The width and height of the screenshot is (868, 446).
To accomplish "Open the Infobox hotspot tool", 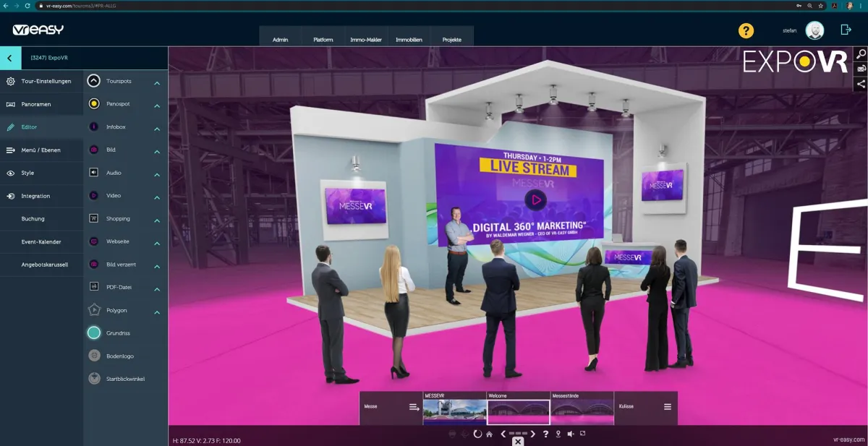I will pos(93,127).
